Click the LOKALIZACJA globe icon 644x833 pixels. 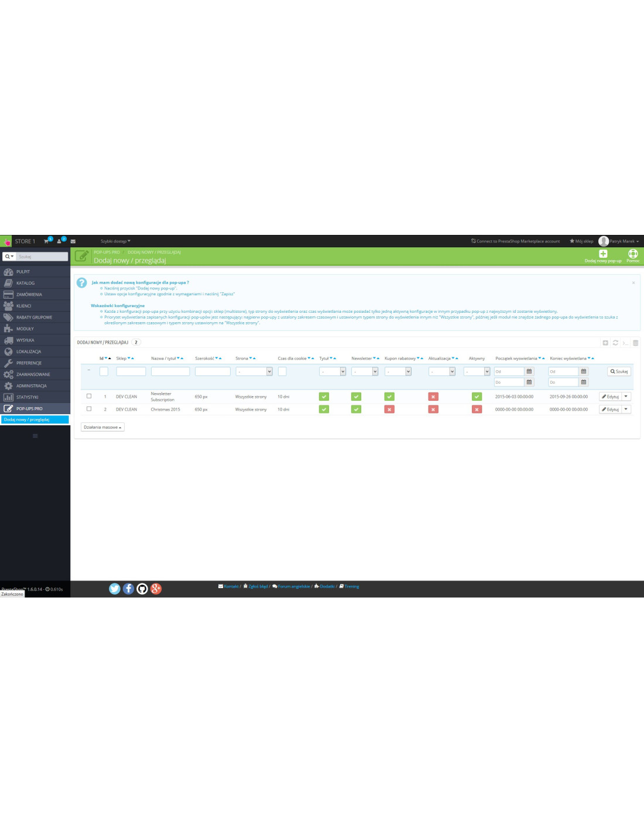(x=8, y=351)
